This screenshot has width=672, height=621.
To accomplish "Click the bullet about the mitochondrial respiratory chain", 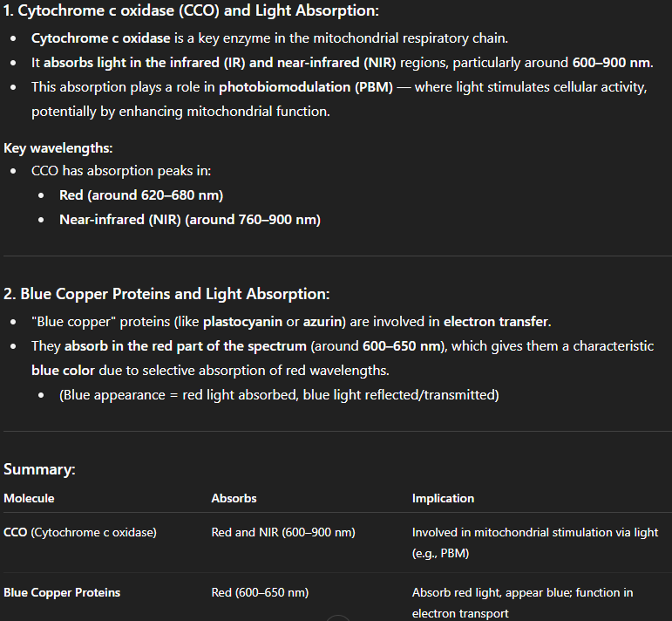I will pyautogui.click(x=269, y=38).
